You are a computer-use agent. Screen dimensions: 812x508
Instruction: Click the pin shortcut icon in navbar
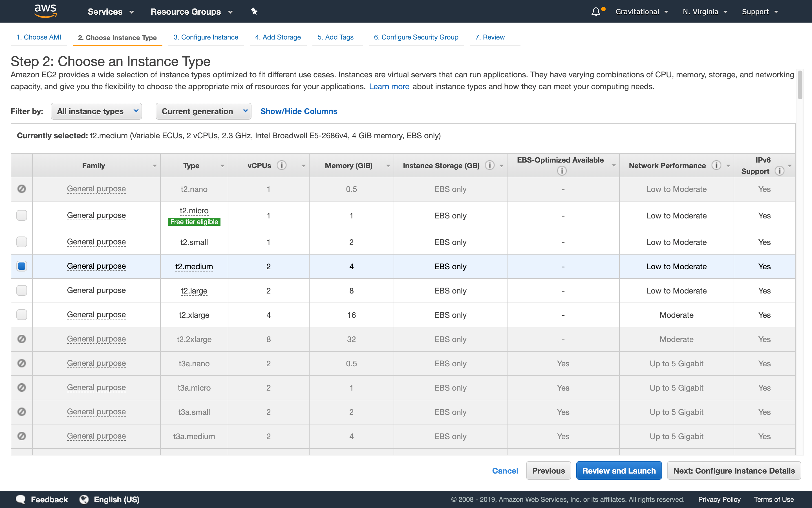[254, 11]
